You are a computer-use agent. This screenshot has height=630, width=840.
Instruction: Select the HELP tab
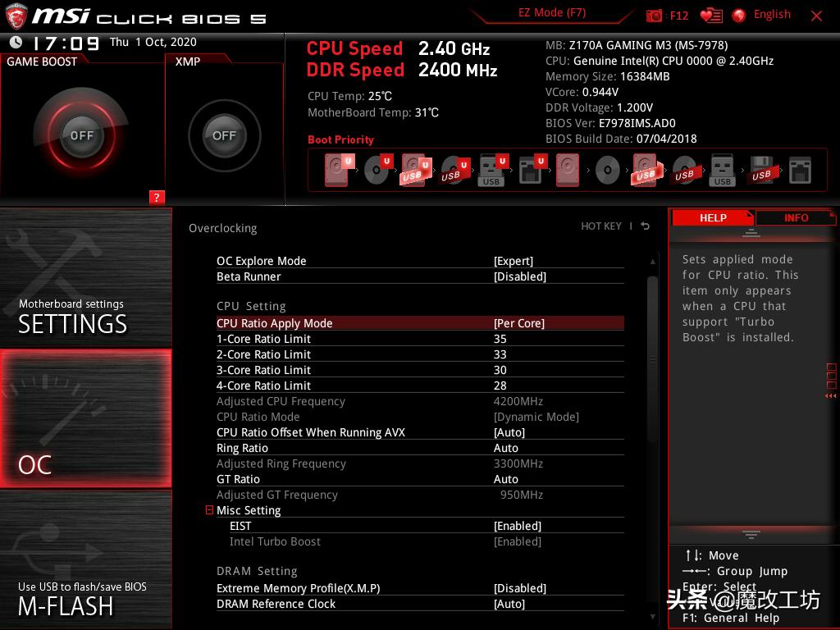click(712, 217)
